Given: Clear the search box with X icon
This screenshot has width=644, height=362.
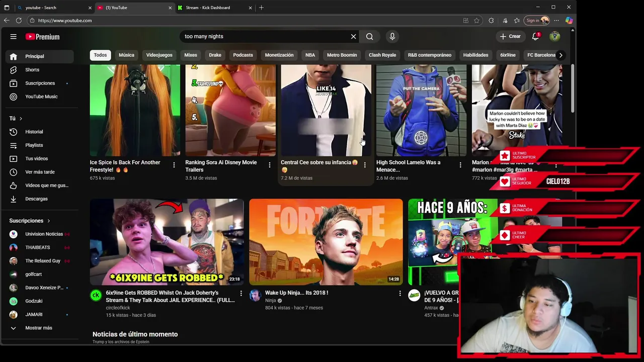Looking at the screenshot, I should [x=353, y=36].
